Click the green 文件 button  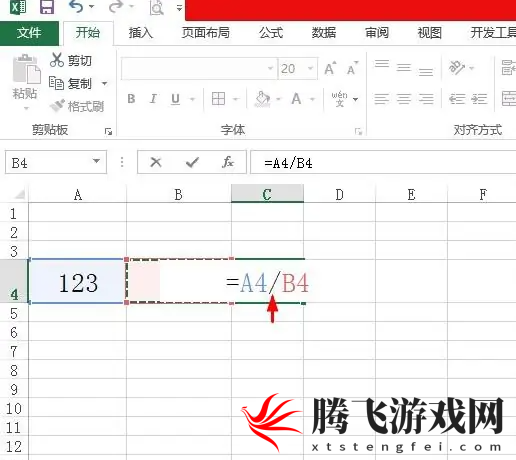(29, 33)
